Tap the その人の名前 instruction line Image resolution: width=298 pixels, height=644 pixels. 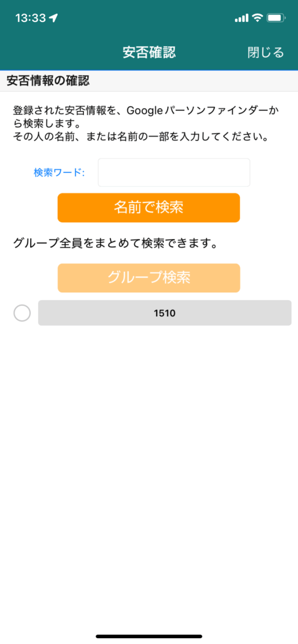click(140, 138)
